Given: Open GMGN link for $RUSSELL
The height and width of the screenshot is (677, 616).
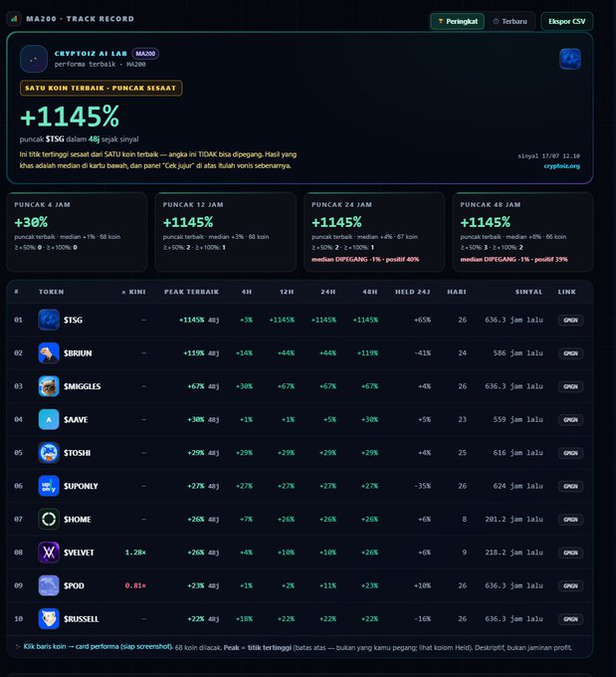Looking at the screenshot, I should coord(570,619).
